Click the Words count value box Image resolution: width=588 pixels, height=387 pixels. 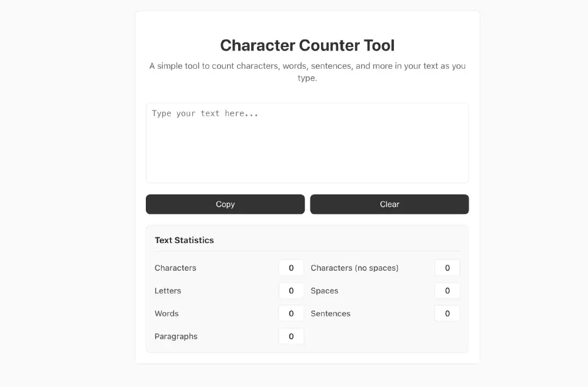(291, 314)
